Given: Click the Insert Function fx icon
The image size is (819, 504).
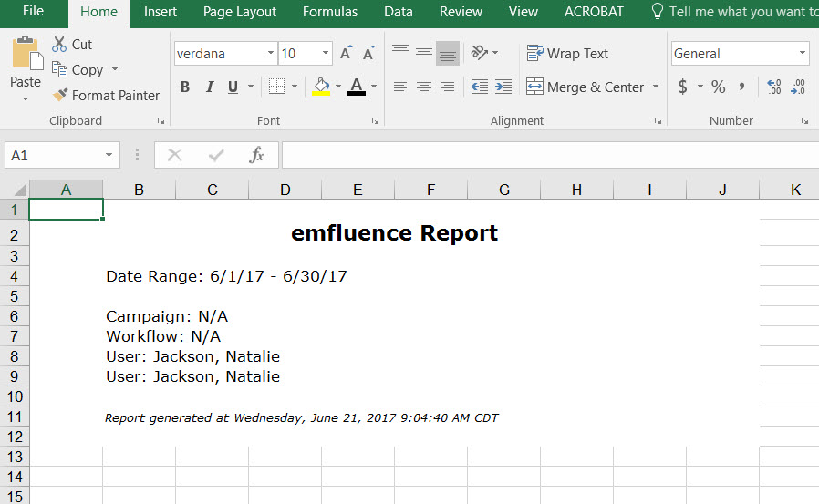Looking at the screenshot, I should (256, 155).
